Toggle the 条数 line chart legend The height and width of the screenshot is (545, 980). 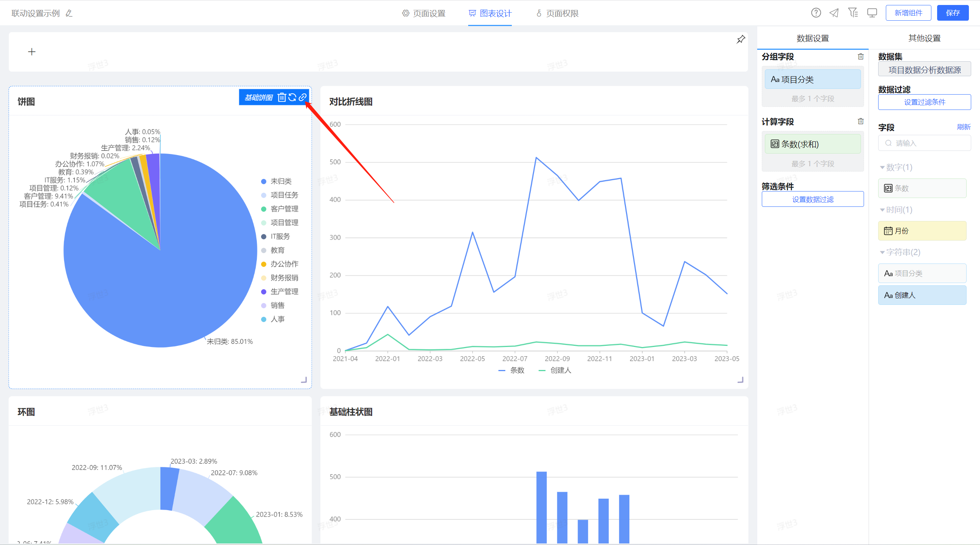511,370
